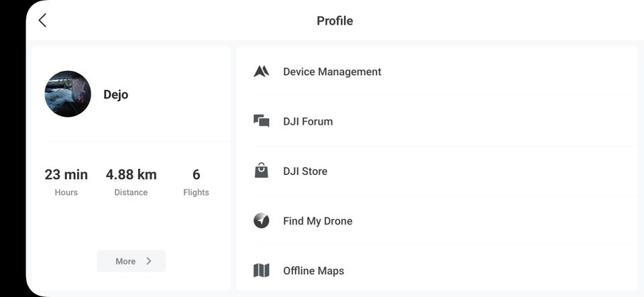644x297 pixels.
Task: Go back using the top-left arrow
Action: click(42, 20)
